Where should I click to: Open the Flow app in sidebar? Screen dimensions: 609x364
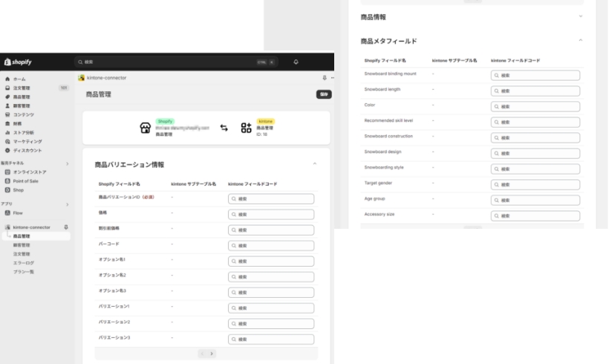pos(18,212)
